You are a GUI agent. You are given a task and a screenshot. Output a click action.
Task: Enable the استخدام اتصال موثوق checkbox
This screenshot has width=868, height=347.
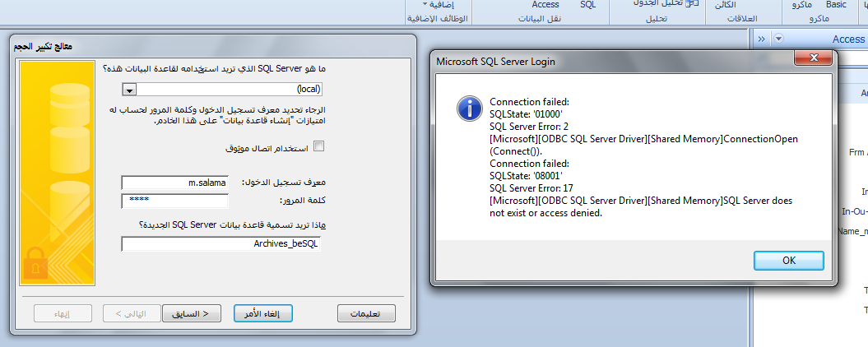coord(319,146)
